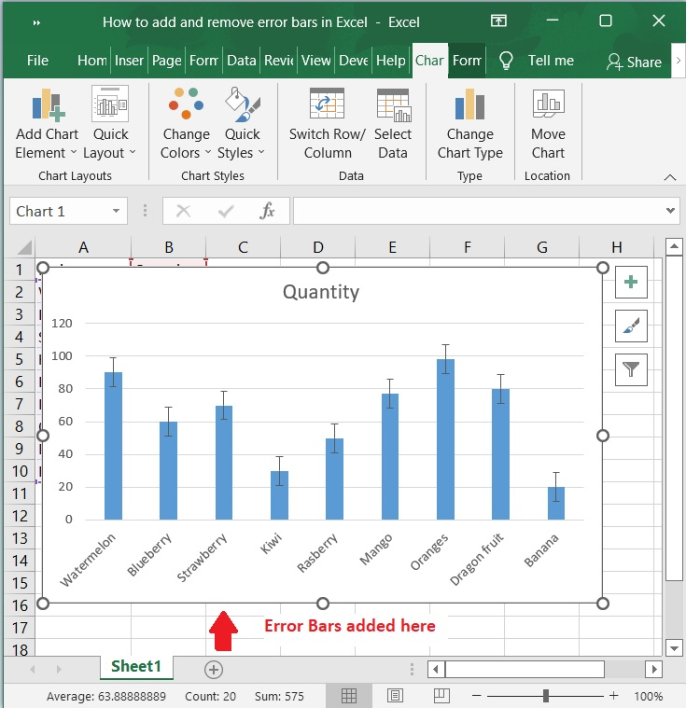Click the Insert Function fx button
The image size is (700, 708).
point(267,211)
